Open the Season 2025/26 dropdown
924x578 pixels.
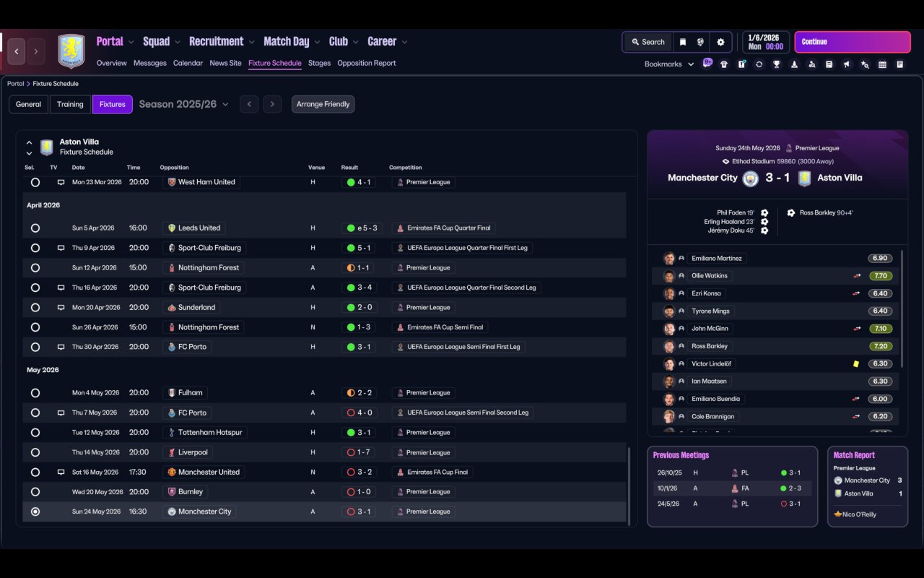click(x=184, y=104)
